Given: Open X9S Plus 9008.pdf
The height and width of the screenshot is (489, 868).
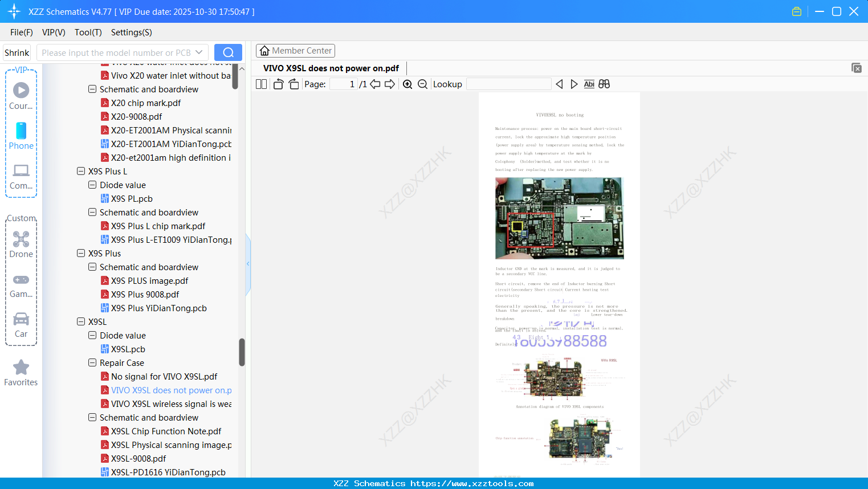Looking at the screenshot, I should pos(145,295).
